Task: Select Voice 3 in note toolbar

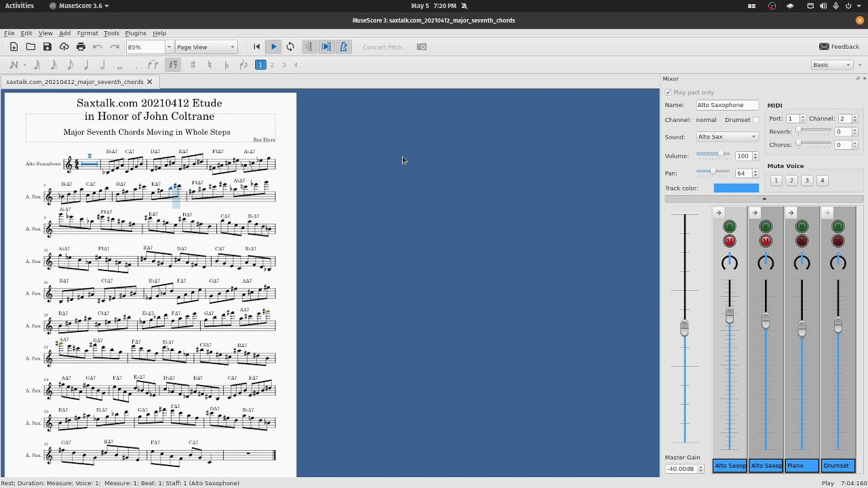Action: pyautogui.click(x=284, y=65)
